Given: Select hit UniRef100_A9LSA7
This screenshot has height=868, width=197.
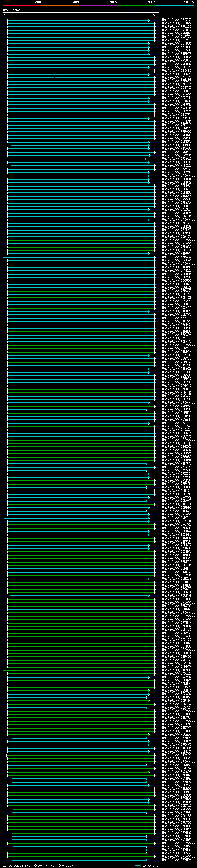Looking at the screenshot, I should point(177,450).
